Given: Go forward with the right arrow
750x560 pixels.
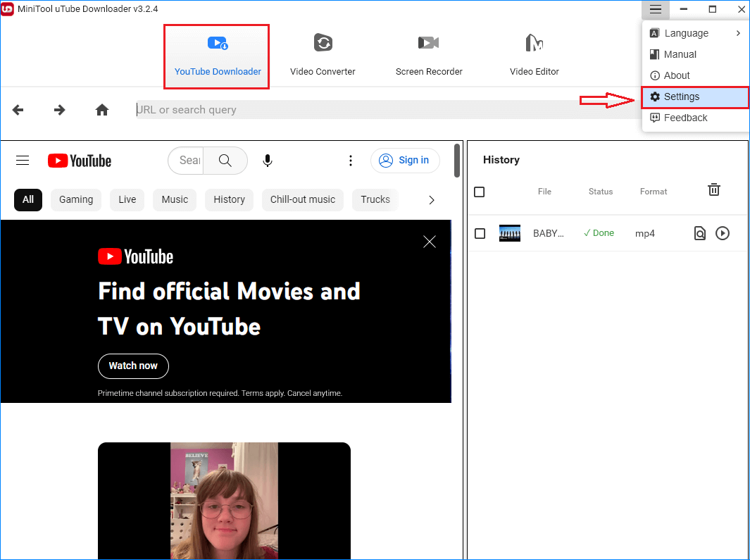Looking at the screenshot, I should tap(60, 110).
